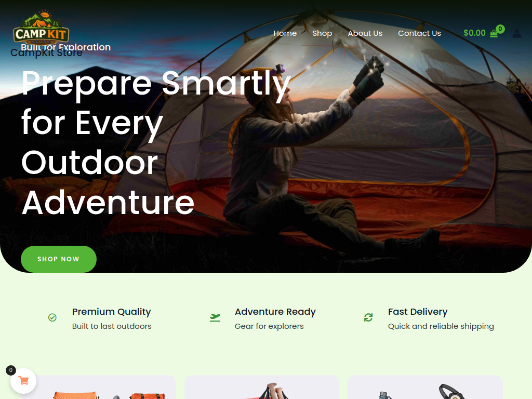Image resolution: width=532 pixels, height=399 pixels.
Task: Click the cart count badge in header
Action: pyautogui.click(x=500, y=29)
